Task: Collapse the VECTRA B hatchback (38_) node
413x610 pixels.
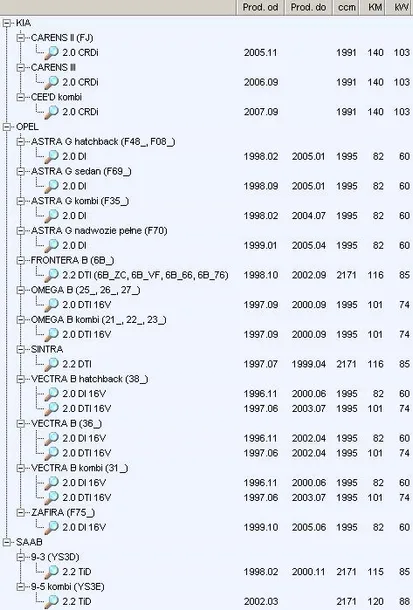Action: click(x=21, y=379)
